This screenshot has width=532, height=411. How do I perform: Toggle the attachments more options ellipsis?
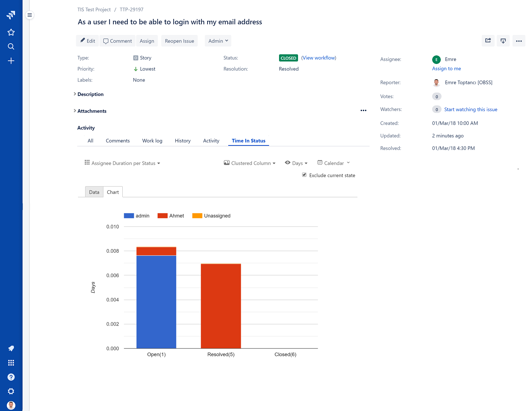pos(363,110)
